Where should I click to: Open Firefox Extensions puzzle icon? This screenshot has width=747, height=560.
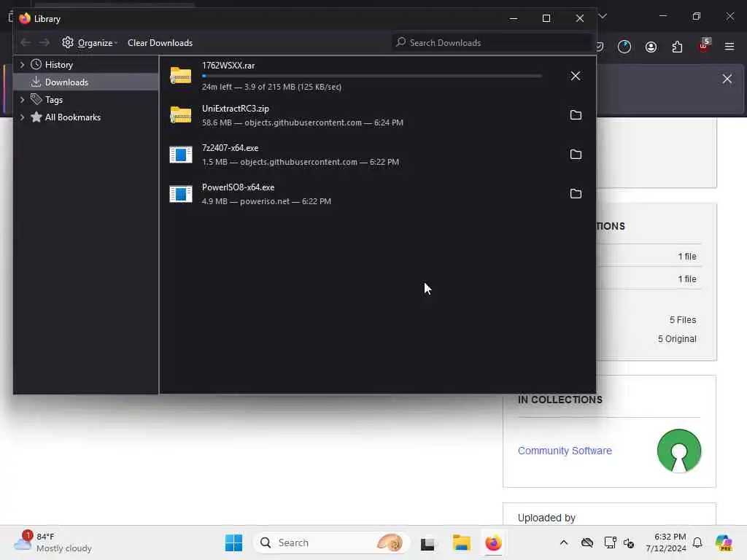pos(677,47)
